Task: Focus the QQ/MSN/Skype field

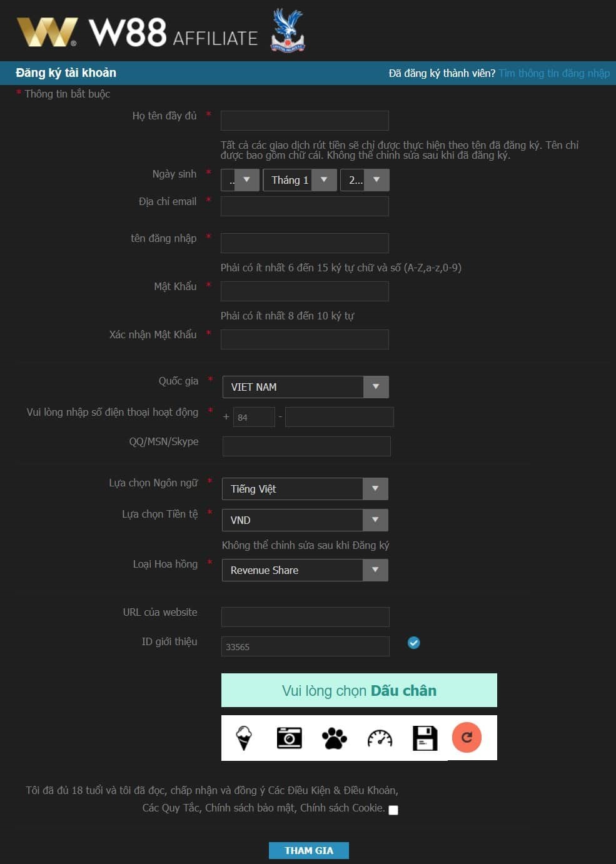Action: [306, 446]
